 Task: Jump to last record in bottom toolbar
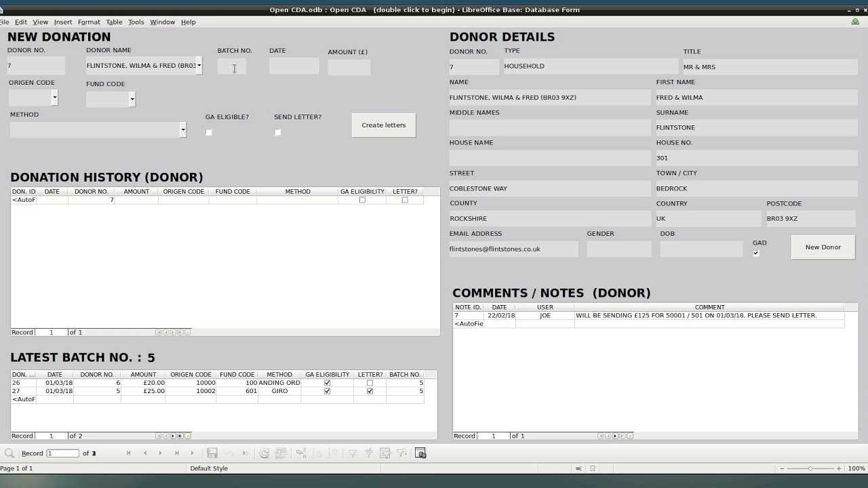(176, 453)
